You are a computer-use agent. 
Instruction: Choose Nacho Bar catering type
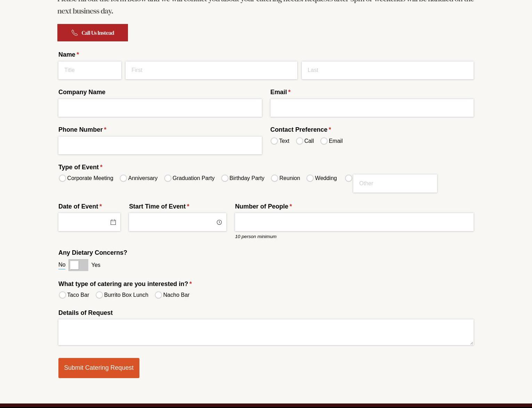pyautogui.click(x=158, y=295)
